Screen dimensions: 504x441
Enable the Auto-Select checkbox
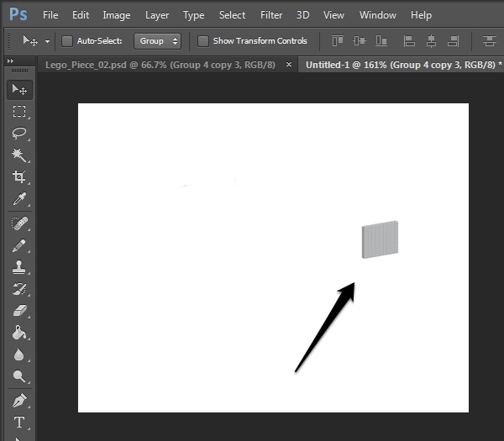(67, 41)
